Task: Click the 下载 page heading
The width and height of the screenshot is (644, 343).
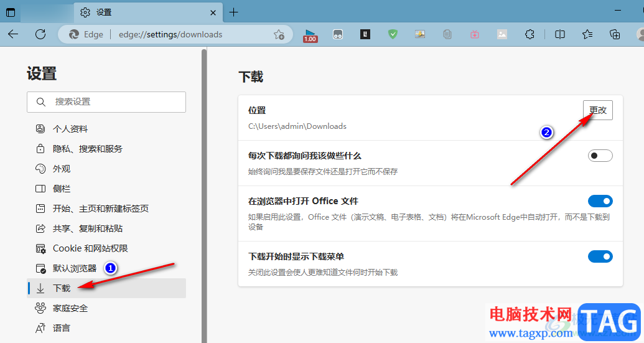Action: 251,77
